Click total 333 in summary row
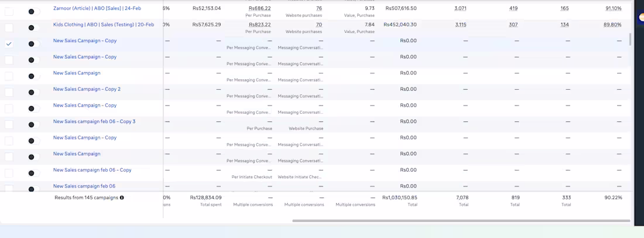This screenshot has width=644, height=238. pos(566,198)
